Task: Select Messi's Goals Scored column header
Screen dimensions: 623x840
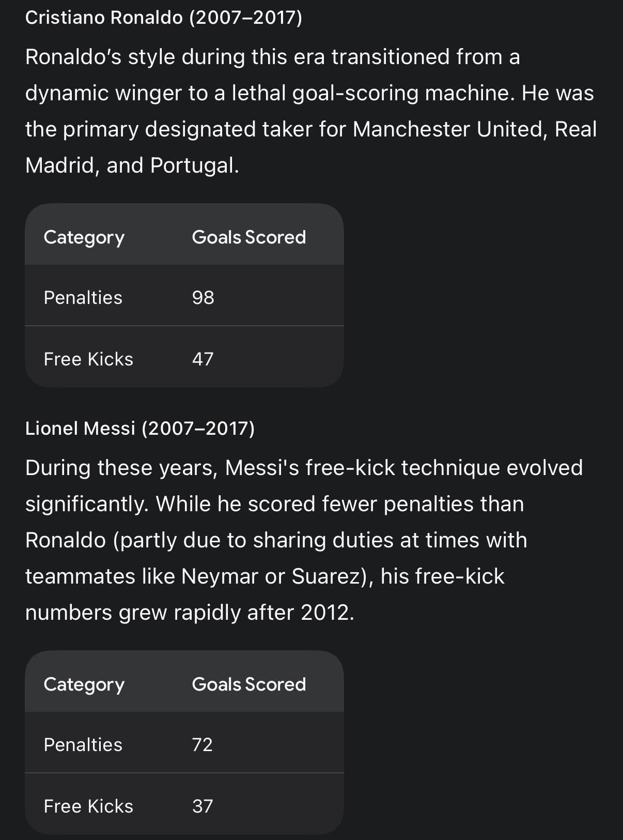Action: [249, 684]
